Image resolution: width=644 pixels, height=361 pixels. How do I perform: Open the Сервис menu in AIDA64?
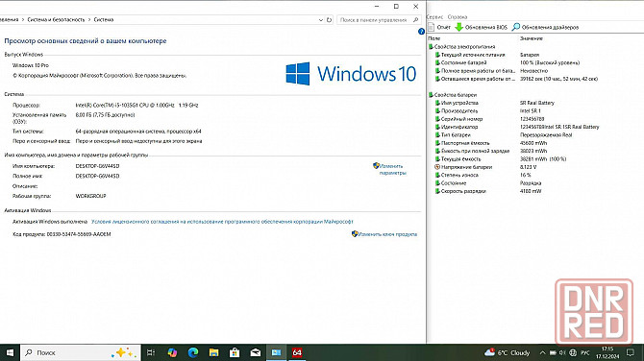[x=435, y=17]
